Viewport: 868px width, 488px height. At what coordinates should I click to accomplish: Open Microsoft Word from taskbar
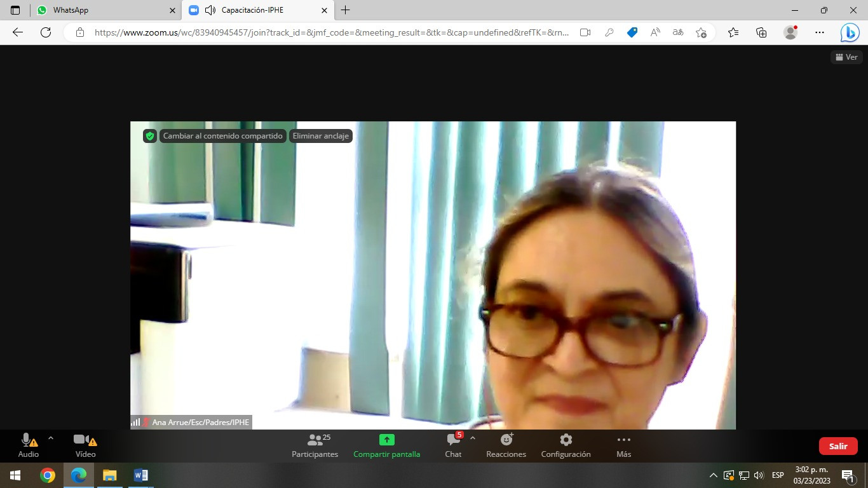141,475
